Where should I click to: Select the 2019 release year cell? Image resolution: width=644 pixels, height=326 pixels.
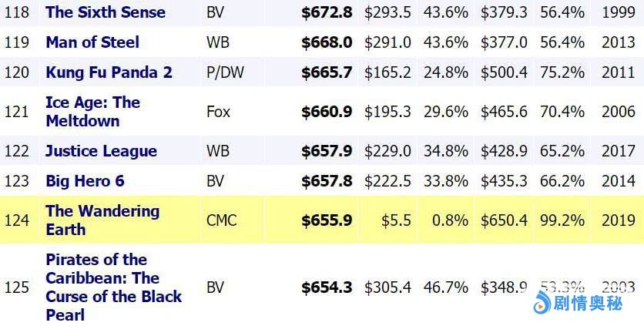point(618,220)
